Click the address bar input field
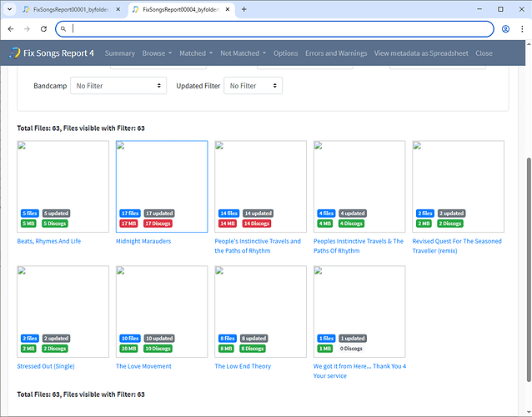Viewport: 532px width, 417px height. click(x=274, y=29)
